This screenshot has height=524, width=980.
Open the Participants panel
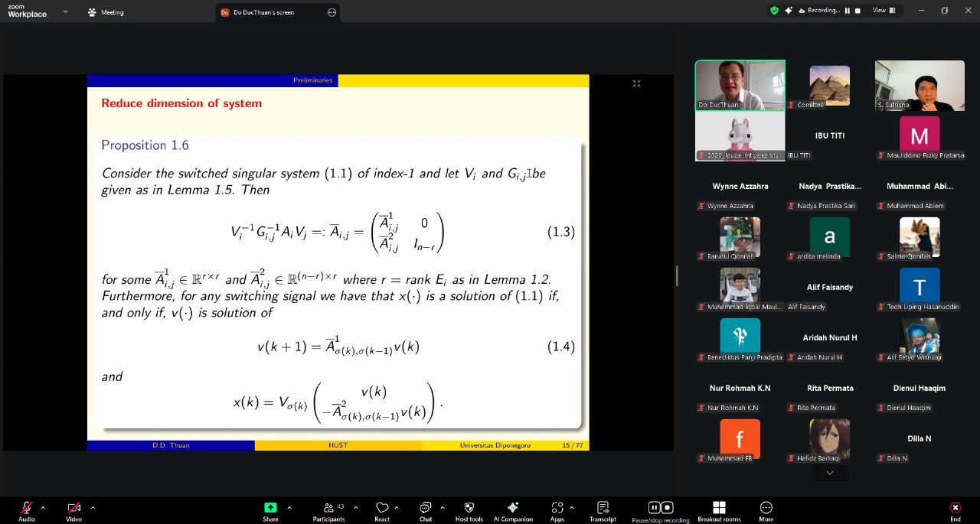point(328,508)
